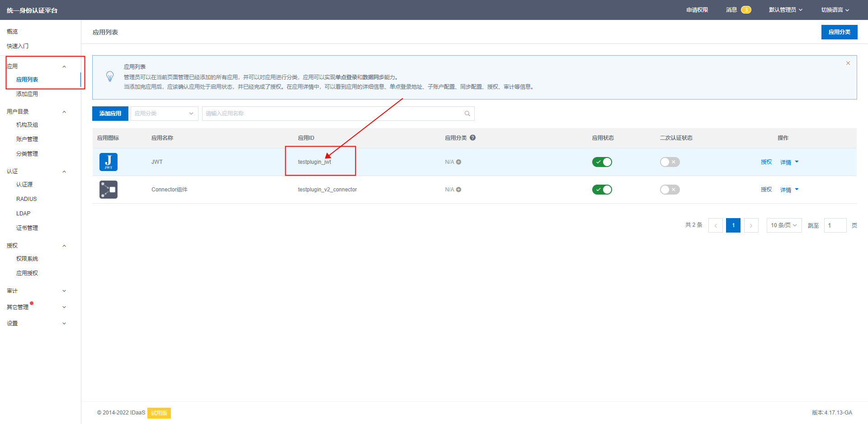Click the JWT application icon
The image size is (868, 424).
pos(108,162)
